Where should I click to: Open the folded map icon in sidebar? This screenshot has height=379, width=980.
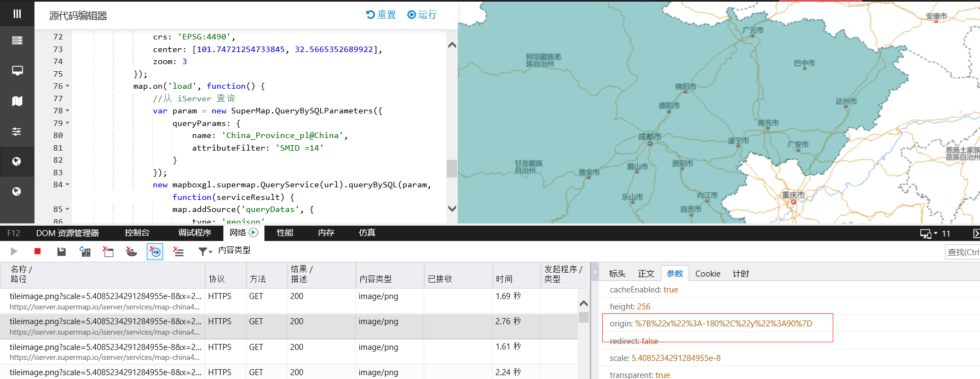17,101
